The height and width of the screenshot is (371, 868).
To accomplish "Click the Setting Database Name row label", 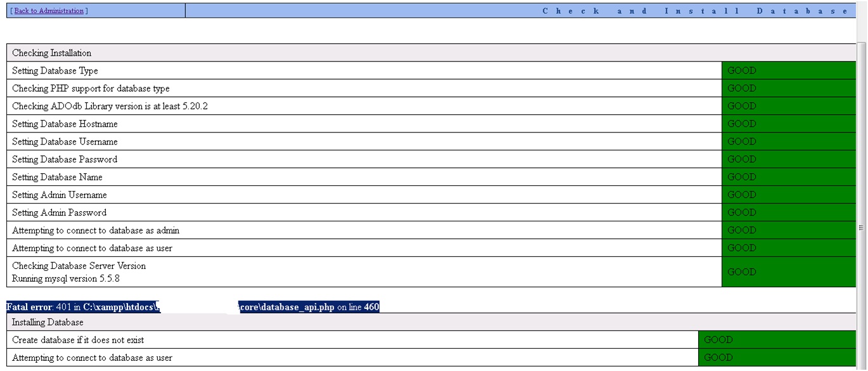I will pyautogui.click(x=57, y=178).
